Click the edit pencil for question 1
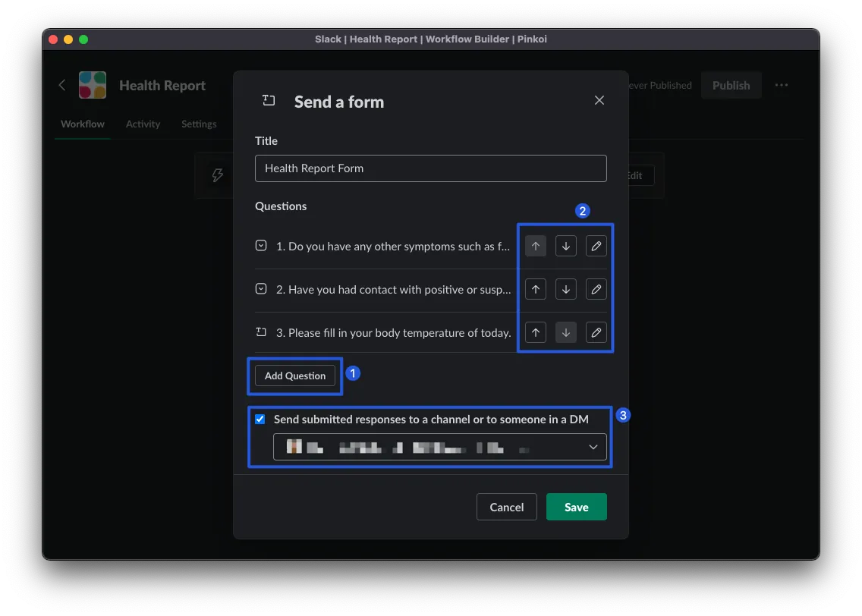The height and width of the screenshot is (616, 862). click(x=596, y=246)
